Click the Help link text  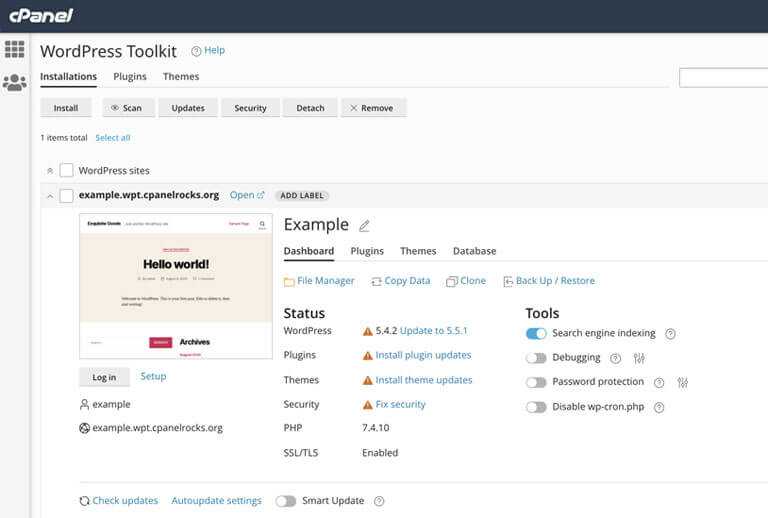[x=215, y=50]
